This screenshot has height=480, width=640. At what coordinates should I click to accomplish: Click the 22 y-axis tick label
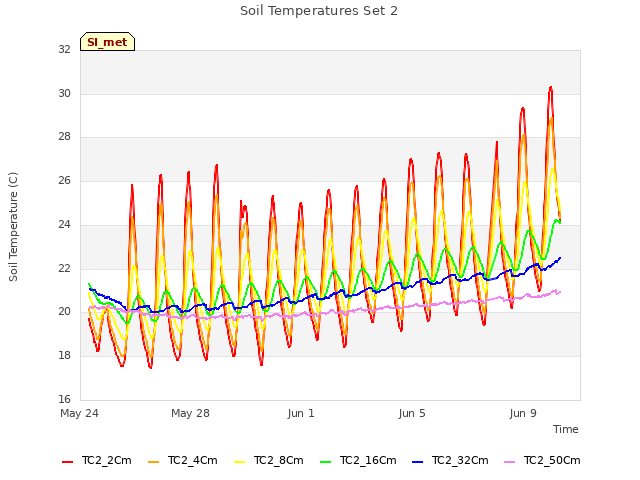(64, 268)
